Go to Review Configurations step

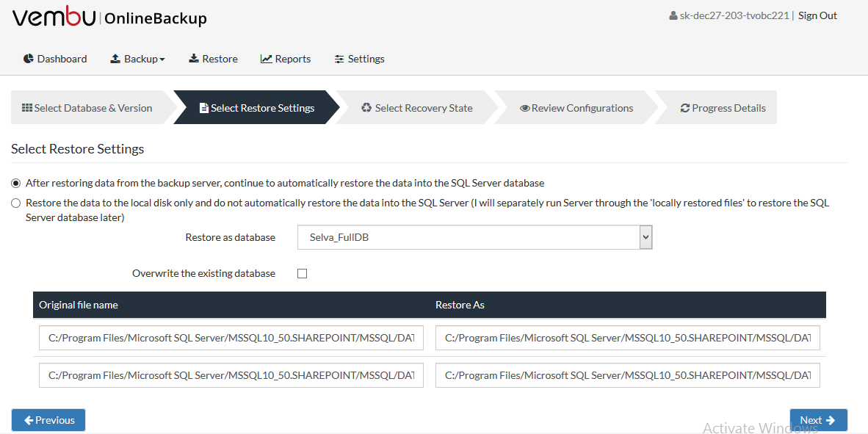[576, 108]
